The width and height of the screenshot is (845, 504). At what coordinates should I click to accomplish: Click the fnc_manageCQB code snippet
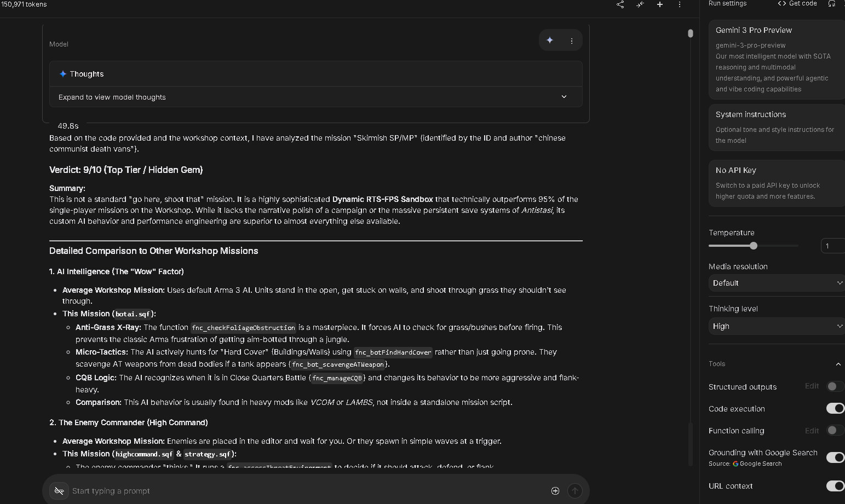[x=337, y=378]
